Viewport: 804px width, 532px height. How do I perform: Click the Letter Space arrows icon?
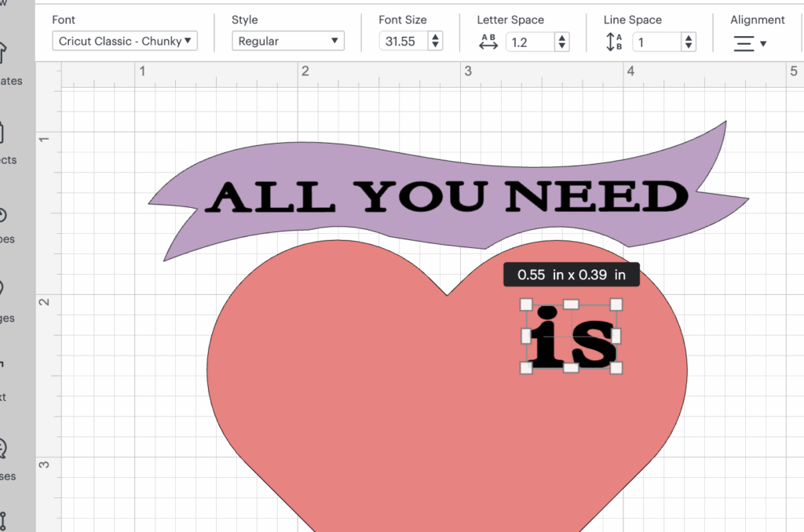point(488,42)
